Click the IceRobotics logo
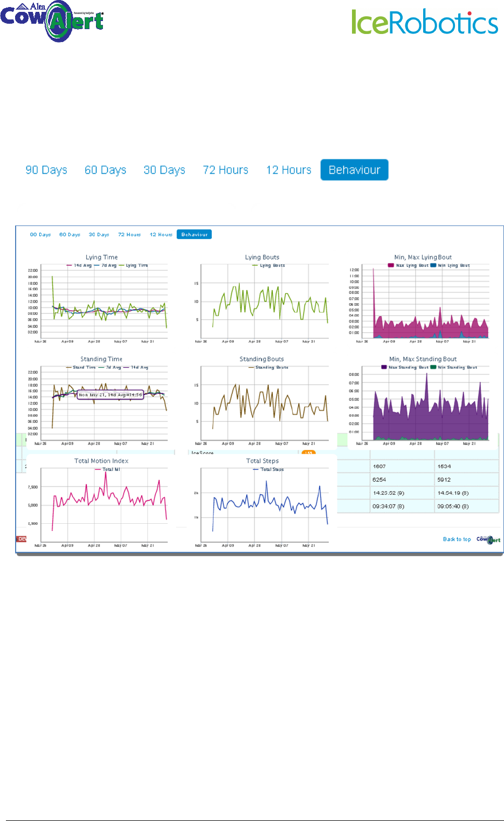The width and height of the screenshot is (504, 821). 425,23
